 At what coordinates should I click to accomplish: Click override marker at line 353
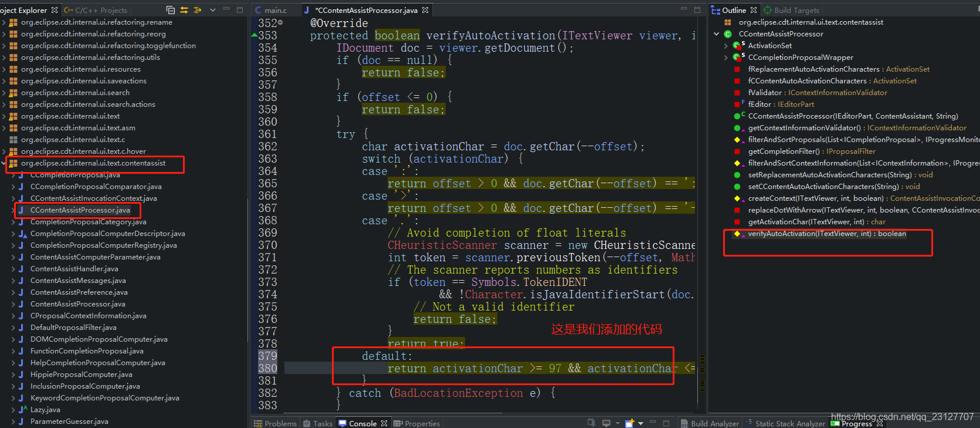[255, 35]
